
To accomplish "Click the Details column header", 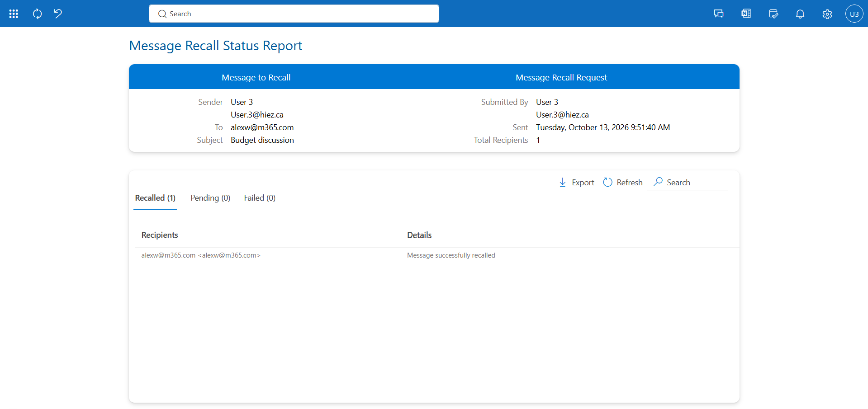I will 419,235.
